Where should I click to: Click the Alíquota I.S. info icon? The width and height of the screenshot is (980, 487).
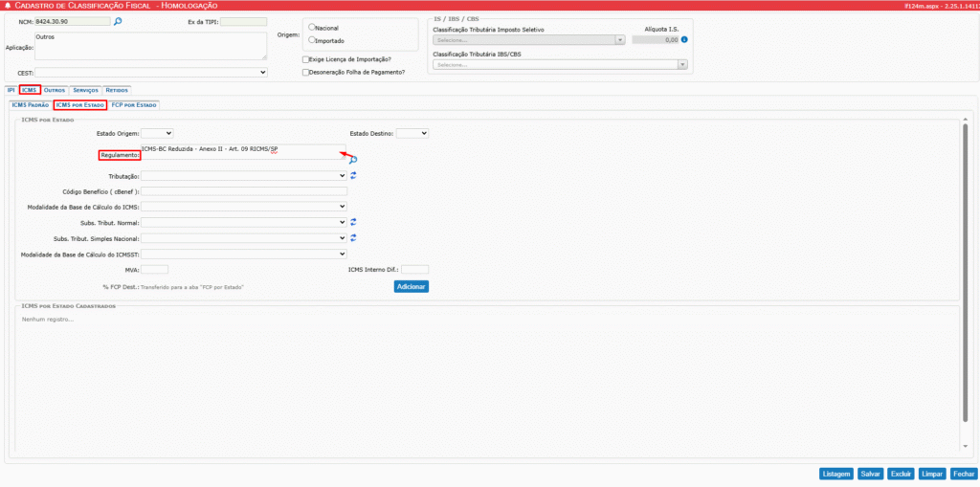click(684, 40)
